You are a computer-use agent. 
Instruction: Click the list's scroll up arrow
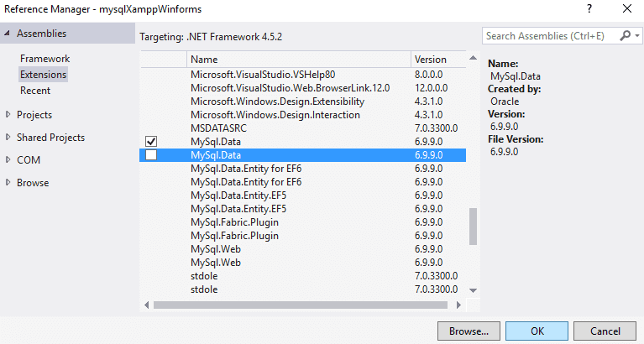[x=474, y=58]
